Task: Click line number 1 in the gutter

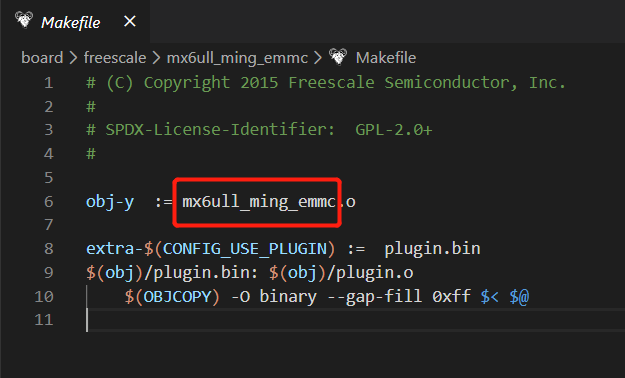Action: [49, 83]
